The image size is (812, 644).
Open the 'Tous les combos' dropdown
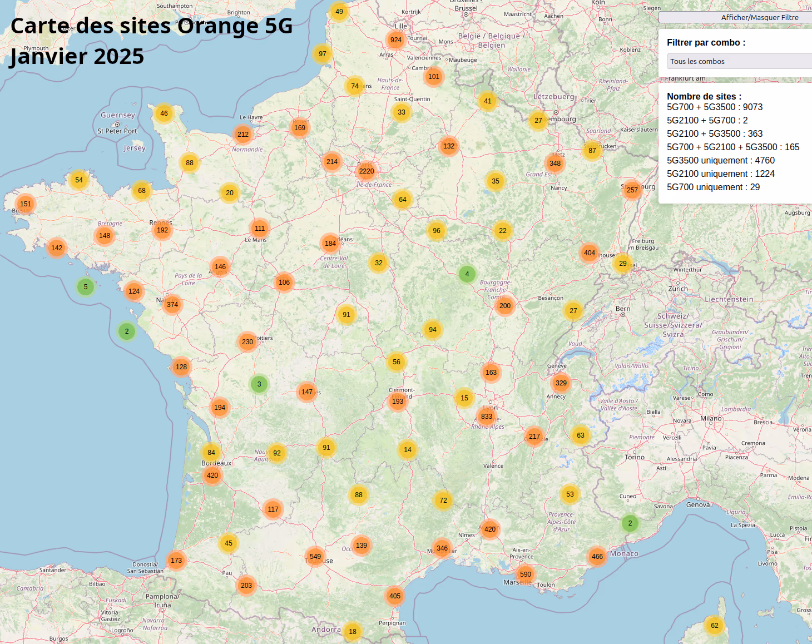pos(739,61)
